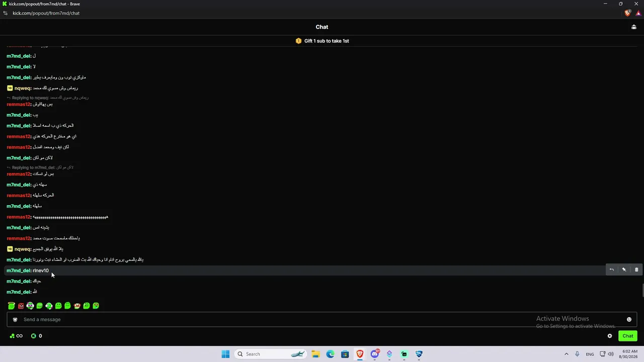Insert the red-eared monkey face emote

pos(77,306)
